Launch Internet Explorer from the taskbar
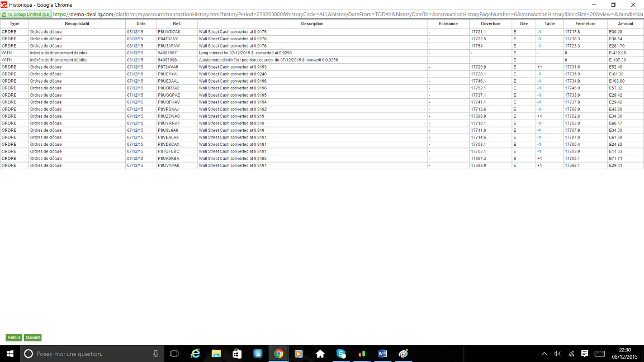Screen dimensions: 644x362 tap(196, 354)
